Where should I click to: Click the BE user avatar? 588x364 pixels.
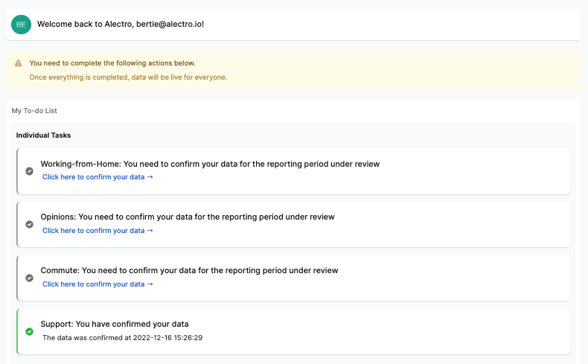click(x=21, y=25)
